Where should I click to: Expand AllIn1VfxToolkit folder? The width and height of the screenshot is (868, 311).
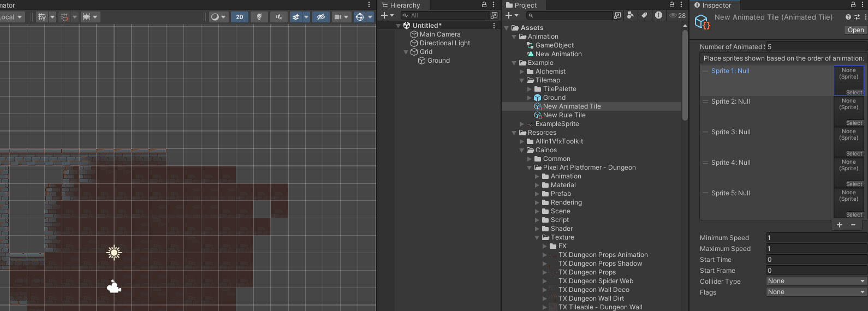(522, 141)
